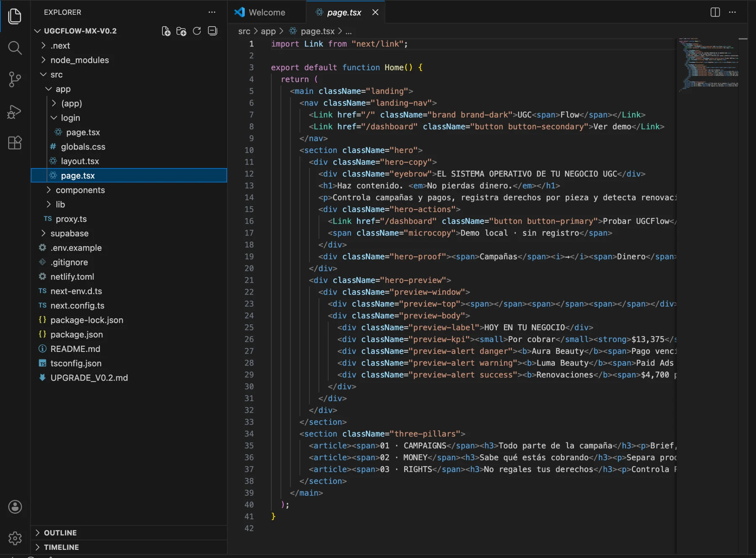Open the Source Control view
Image resolution: width=756 pixels, height=558 pixels.
click(15, 79)
